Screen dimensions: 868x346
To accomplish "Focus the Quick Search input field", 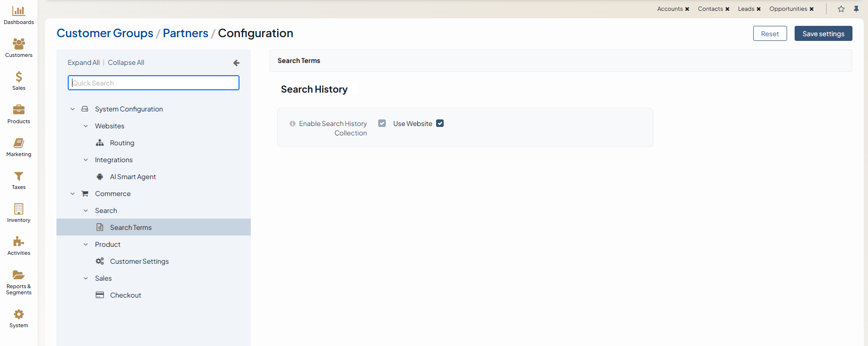I will (x=153, y=83).
